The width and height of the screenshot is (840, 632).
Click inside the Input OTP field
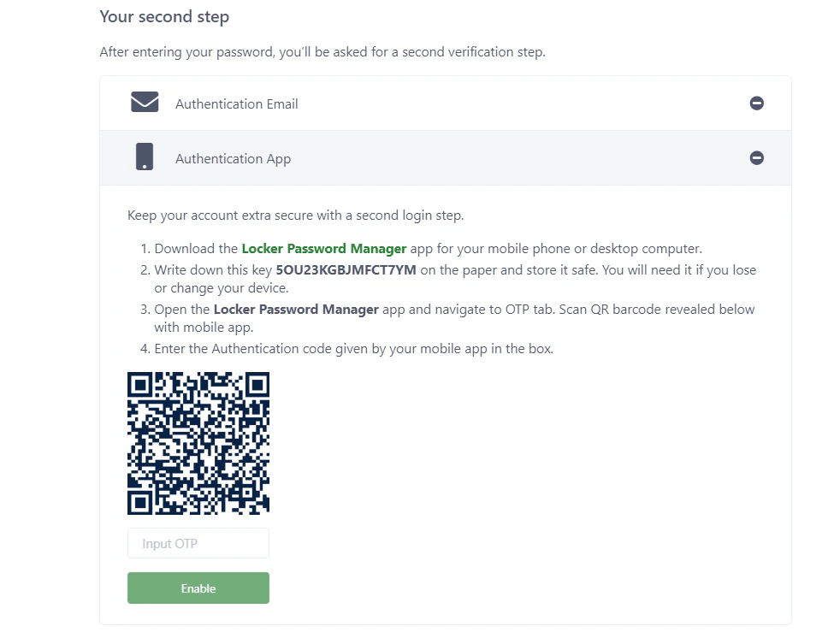[x=198, y=543]
